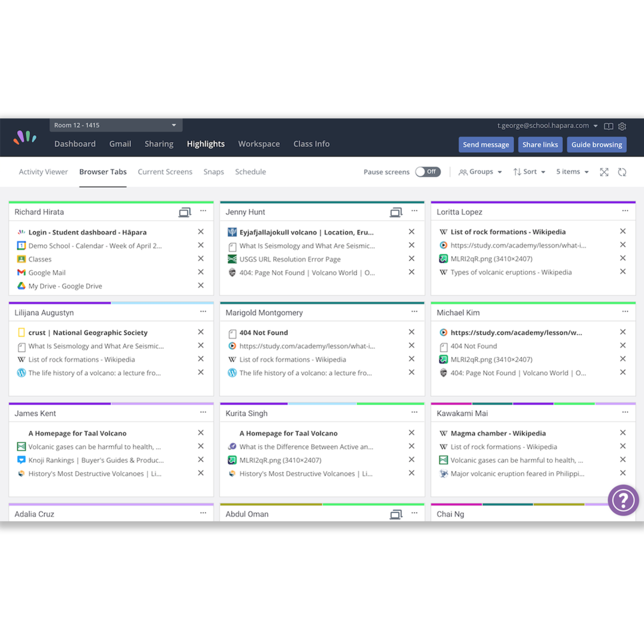Click the Send message button
The height and width of the screenshot is (644, 644).
(x=486, y=144)
